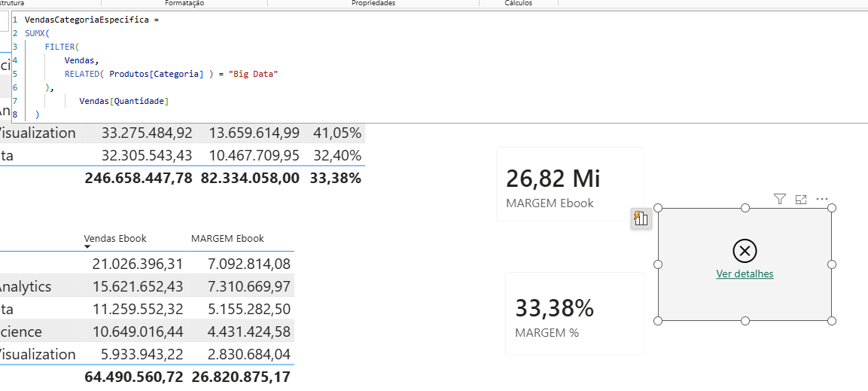Click the bottom-middle handle of the selected visual
The width and height of the screenshot is (868, 391).
pyautogui.click(x=745, y=321)
